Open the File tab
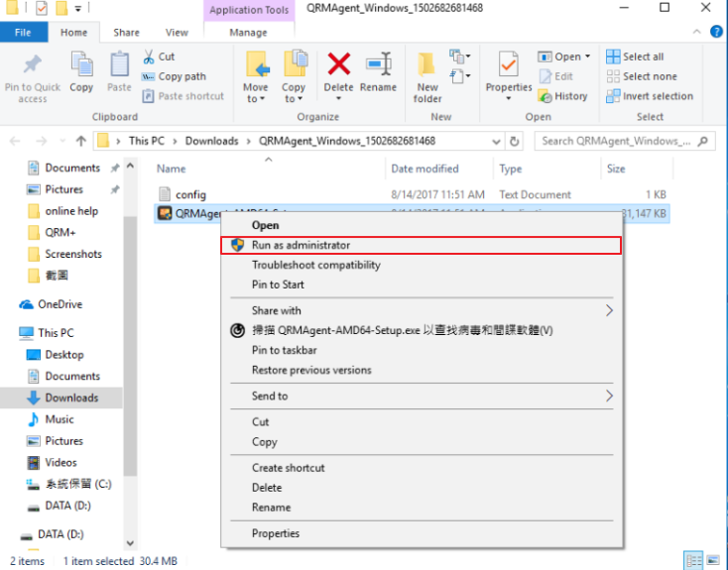The height and width of the screenshot is (570, 728). (x=23, y=32)
